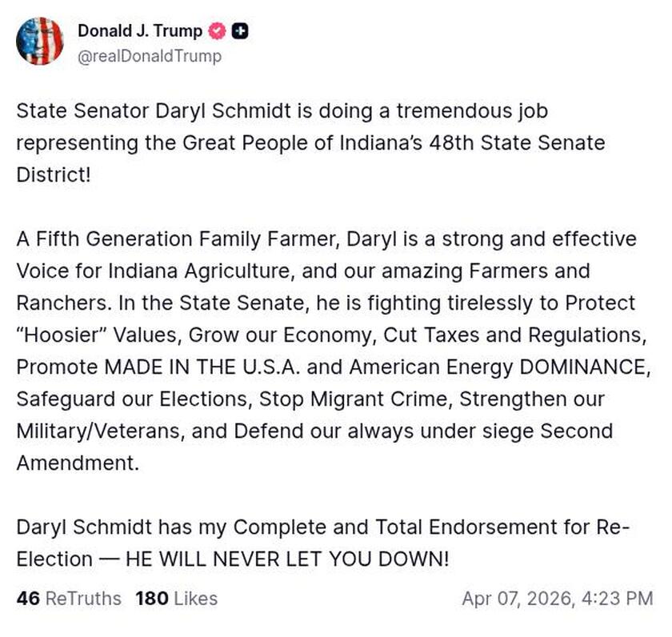Click the profile avatar picture

point(40,40)
